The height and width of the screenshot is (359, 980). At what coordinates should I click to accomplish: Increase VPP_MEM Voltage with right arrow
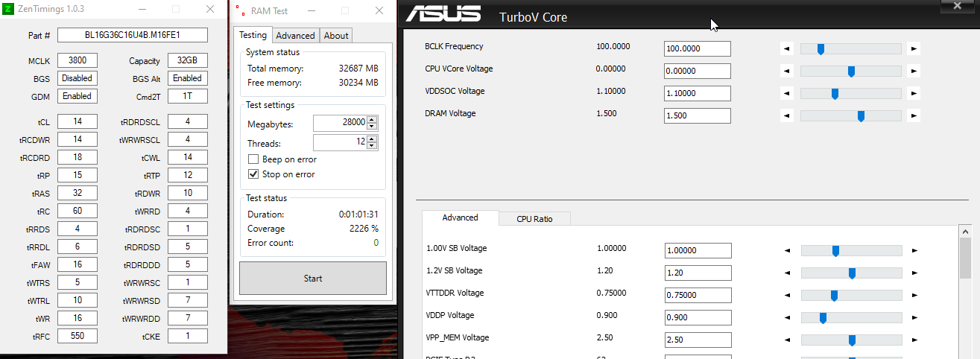(914, 340)
